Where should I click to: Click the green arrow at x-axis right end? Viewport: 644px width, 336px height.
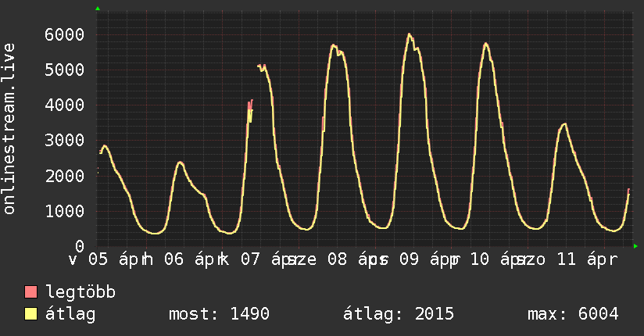tap(636, 246)
